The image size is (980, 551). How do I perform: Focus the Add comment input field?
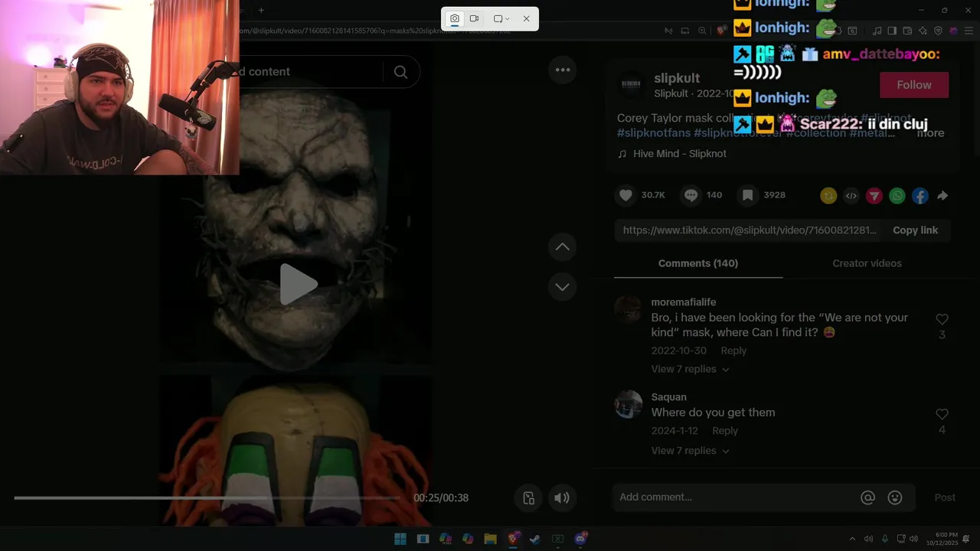(735, 497)
